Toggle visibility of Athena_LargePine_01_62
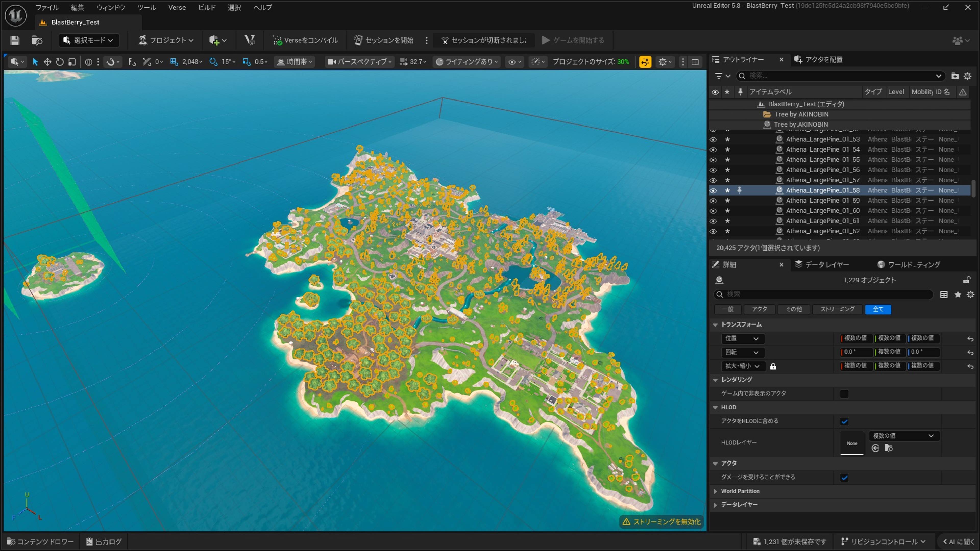The width and height of the screenshot is (980, 551). [x=713, y=231]
